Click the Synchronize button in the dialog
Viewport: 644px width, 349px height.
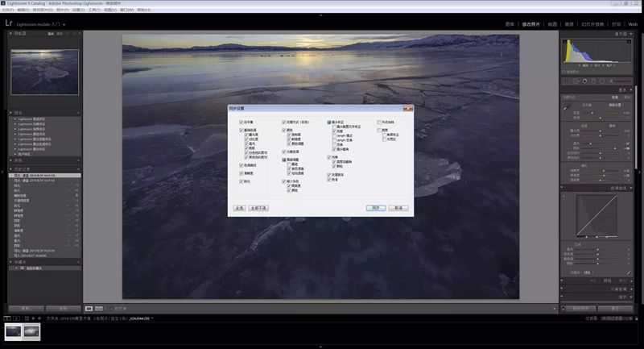click(x=376, y=208)
